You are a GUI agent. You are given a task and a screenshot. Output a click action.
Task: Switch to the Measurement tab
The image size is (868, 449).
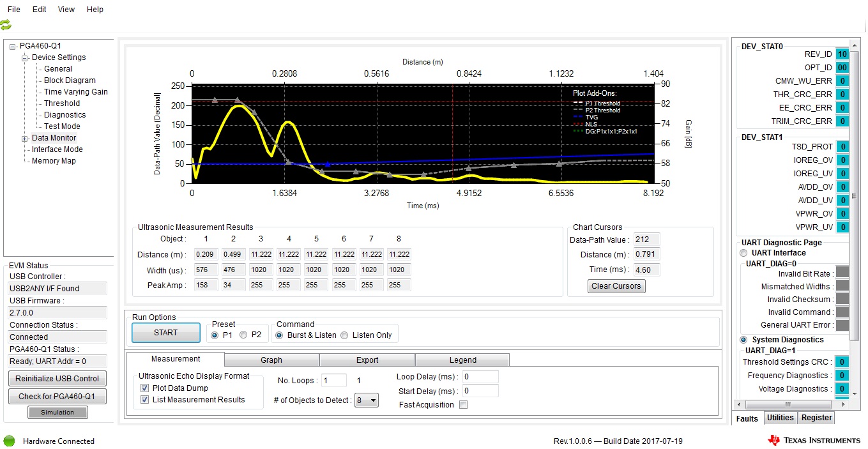coord(176,359)
